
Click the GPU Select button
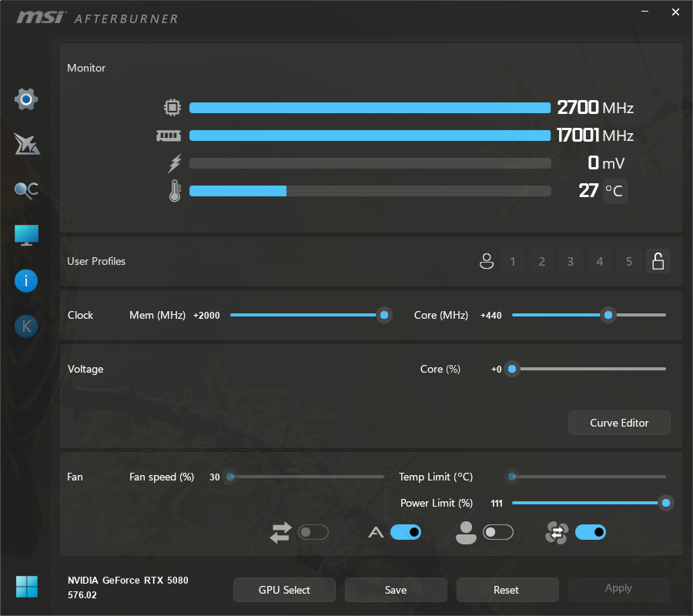[284, 590]
